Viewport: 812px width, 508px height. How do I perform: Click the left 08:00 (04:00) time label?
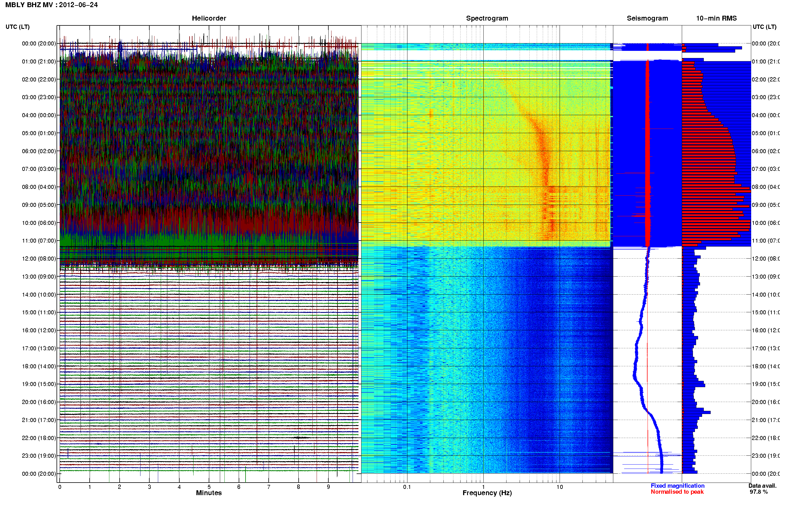[x=39, y=187]
